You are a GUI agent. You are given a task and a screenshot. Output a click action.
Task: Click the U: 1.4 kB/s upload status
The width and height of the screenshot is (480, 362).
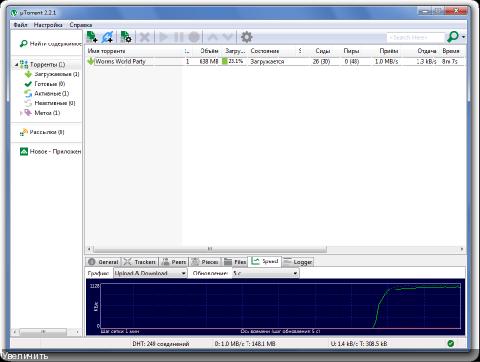point(359,344)
